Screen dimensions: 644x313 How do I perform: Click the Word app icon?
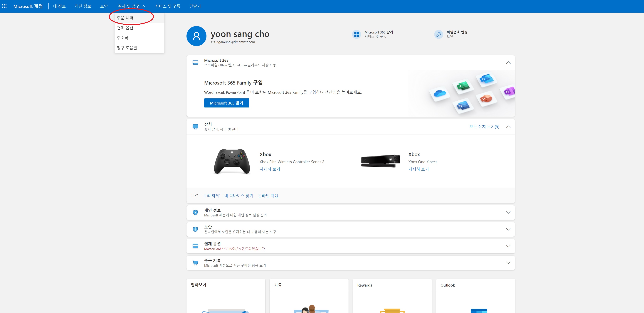click(x=463, y=105)
